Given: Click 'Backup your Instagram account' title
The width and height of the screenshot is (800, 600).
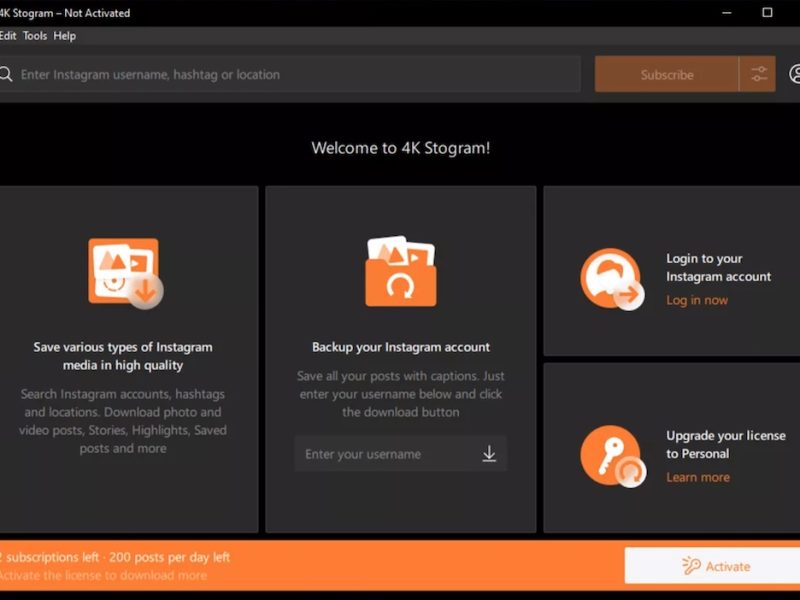Looking at the screenshot, I should point(401,347).
